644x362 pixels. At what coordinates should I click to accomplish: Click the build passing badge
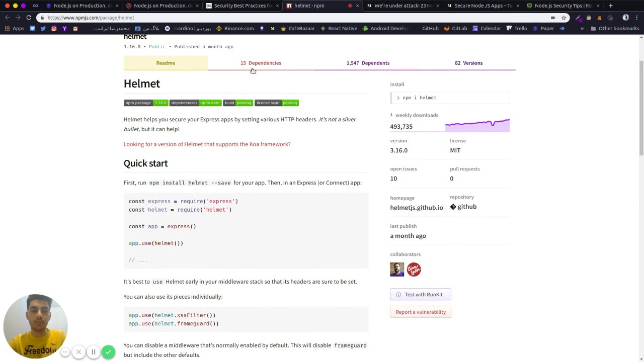238,103
